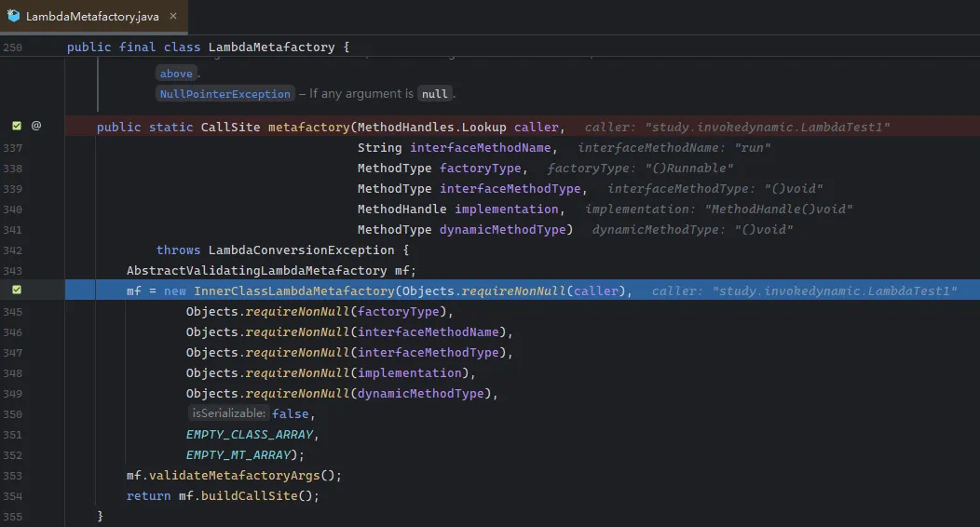The height and width of the screenshot is (527, 980).
Task: Click the InnerClassLambdaMetafactory constructor call
Action: click(293, 291)
